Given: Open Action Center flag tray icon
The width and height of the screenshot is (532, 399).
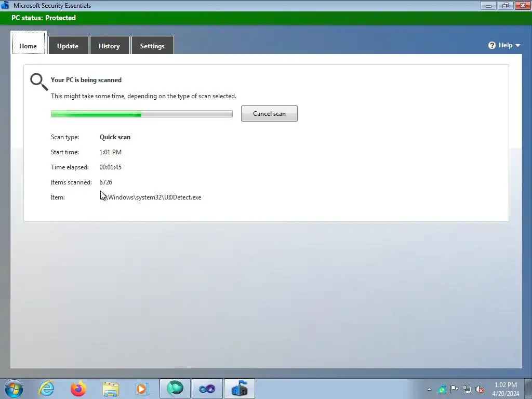Looking at the screenshot, I should point(454,389).
